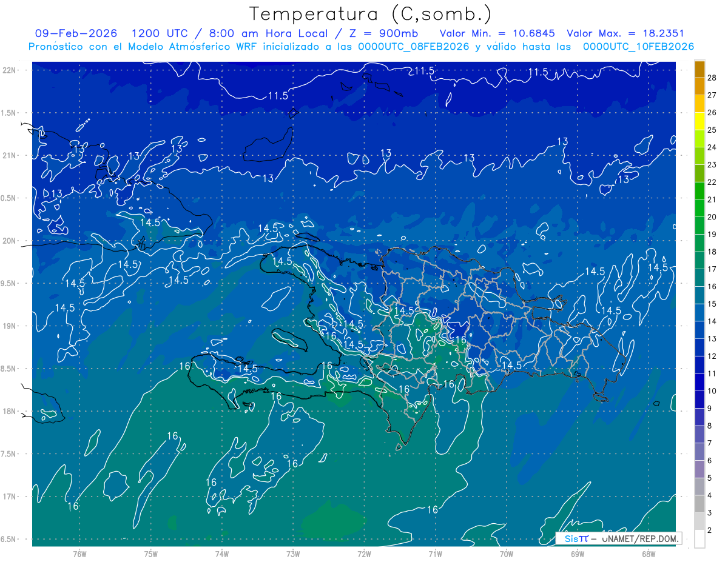The height and width of the screenshot is (562, 728).
Task: Select the 'Z = 900mb' level text
Action: 383,33
